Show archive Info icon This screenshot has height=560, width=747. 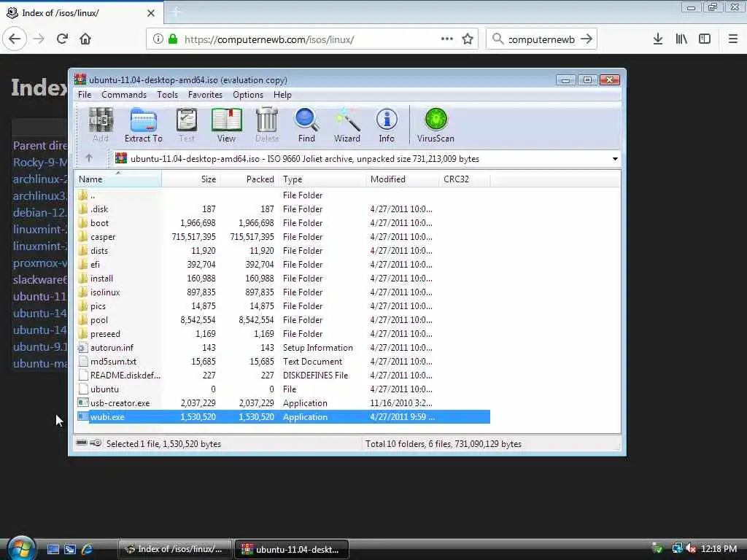(x=387, y=125)
